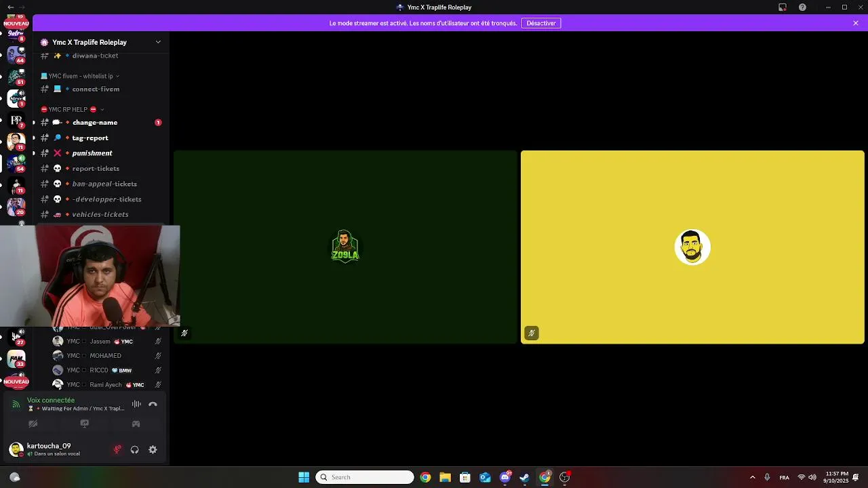Open Windows Start menu
This screenshot has width=868, height=488.
[x=304, y=477]
